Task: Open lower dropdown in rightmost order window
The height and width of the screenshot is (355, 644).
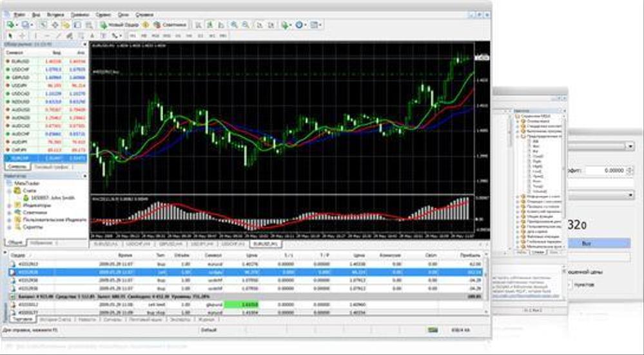Action: [x=630, y=194]
